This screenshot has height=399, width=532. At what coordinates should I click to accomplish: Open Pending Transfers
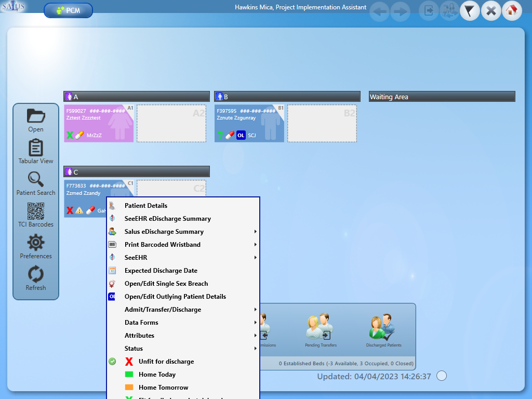pos(321,330)
